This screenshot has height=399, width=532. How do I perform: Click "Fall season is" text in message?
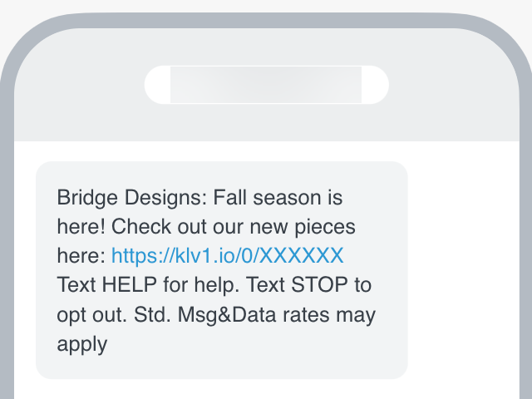tap(278, 199)
